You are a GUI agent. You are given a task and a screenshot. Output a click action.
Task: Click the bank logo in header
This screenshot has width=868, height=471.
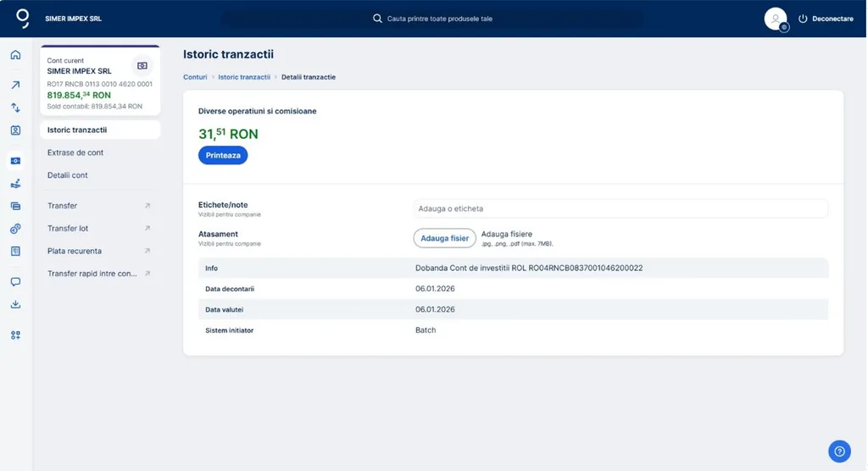(x=23, y=18)
